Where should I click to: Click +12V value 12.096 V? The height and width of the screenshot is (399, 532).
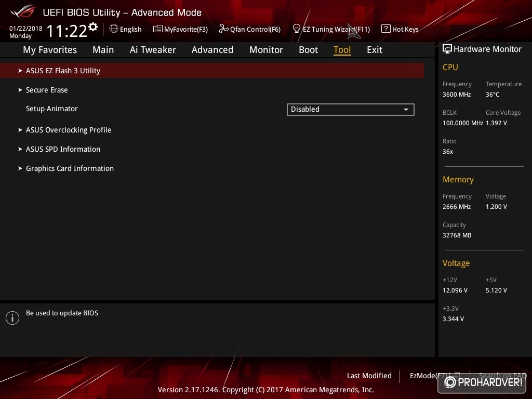(x=455, y=290)
